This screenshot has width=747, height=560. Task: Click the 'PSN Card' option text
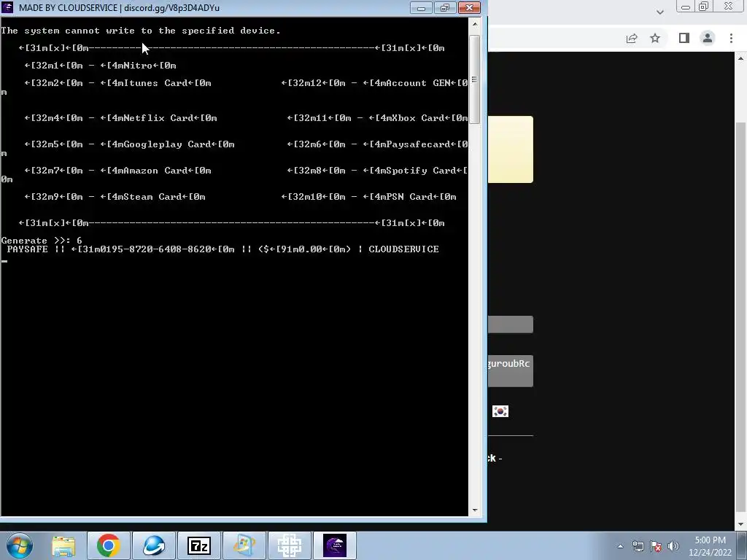pyautogui.click(x=409, y=196)
